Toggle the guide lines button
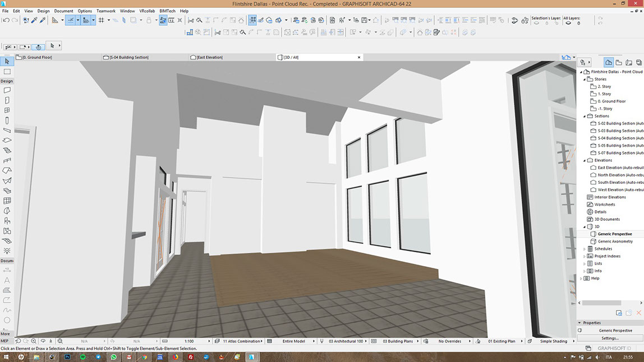Screen dimensions: 644x362 71,20
